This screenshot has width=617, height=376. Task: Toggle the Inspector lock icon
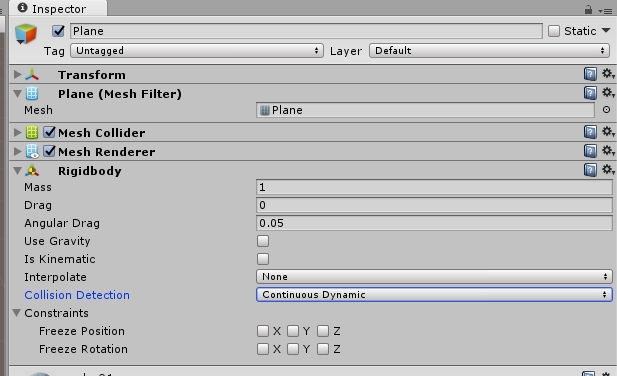tap(588, 10)
